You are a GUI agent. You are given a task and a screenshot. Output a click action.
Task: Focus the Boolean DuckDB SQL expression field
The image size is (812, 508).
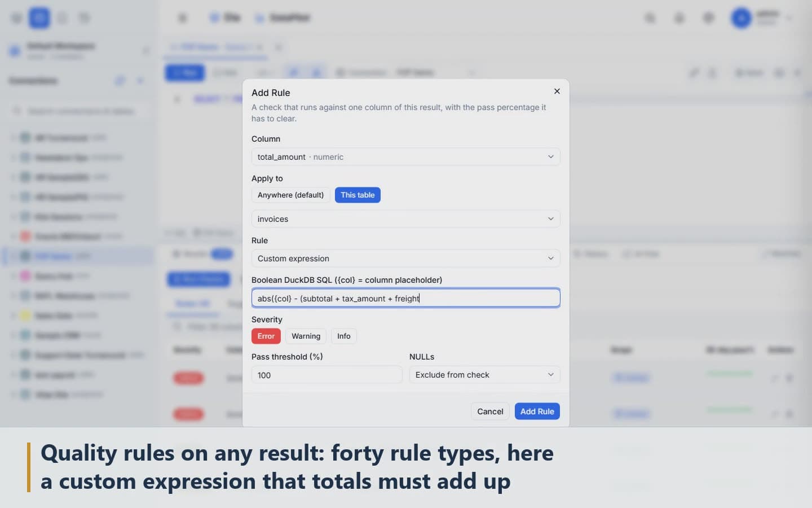pyautogui.click(x=405, y=298)
